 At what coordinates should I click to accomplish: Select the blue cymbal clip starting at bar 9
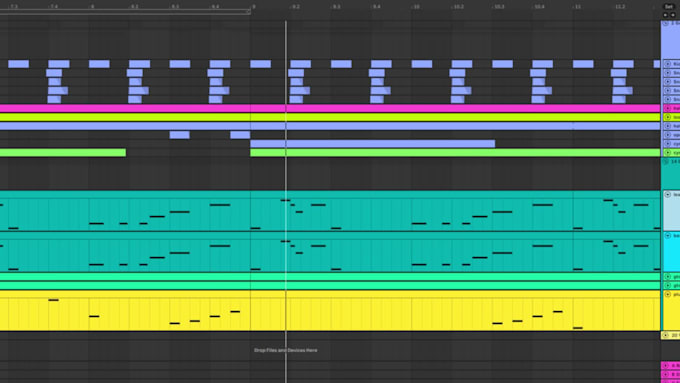pos(373,144)
